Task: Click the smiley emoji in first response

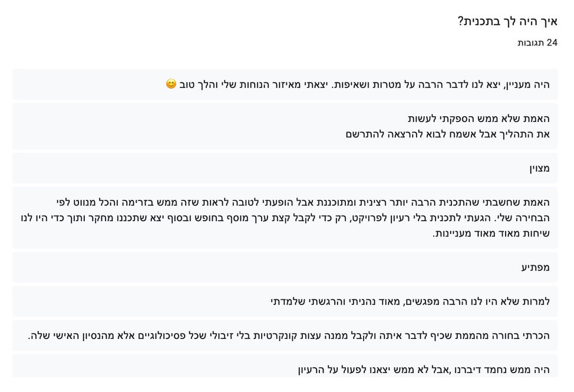Action: click(171, 84)
